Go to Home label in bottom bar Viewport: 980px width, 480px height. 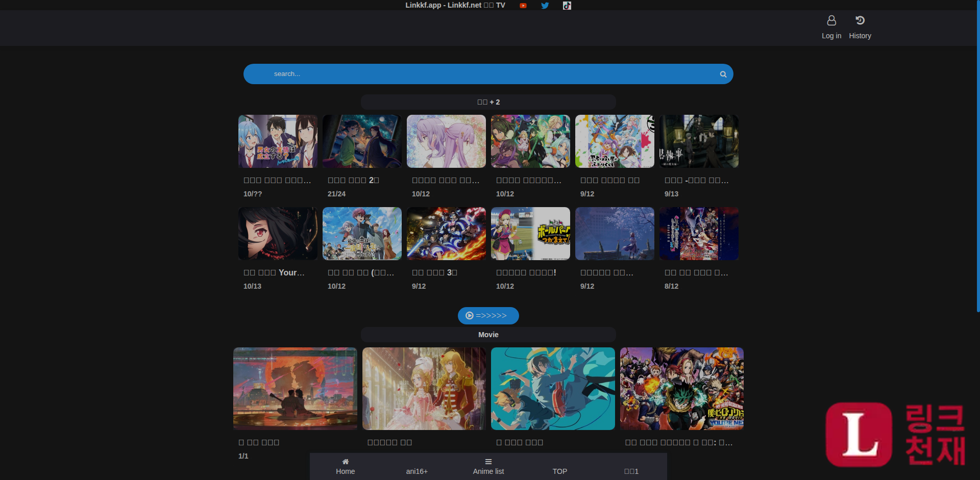(x=346, y=471)
